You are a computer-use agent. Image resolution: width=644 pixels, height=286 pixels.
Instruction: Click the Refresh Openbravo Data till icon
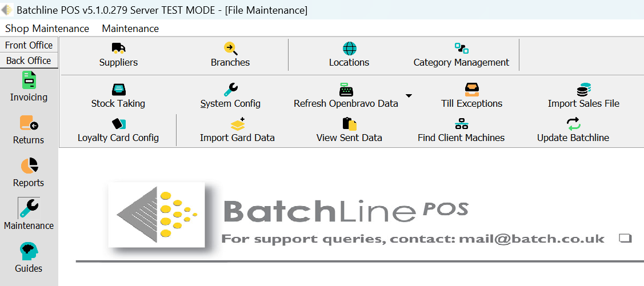(346, 90)
